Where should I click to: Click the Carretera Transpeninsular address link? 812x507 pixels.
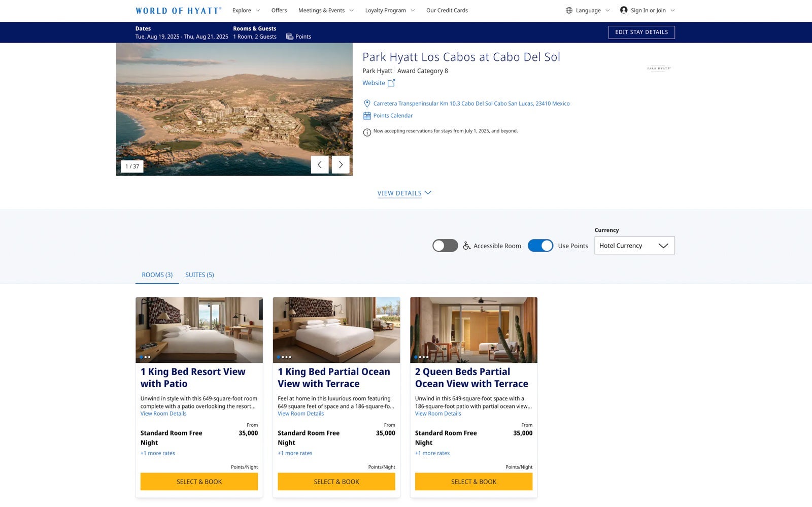471,104
